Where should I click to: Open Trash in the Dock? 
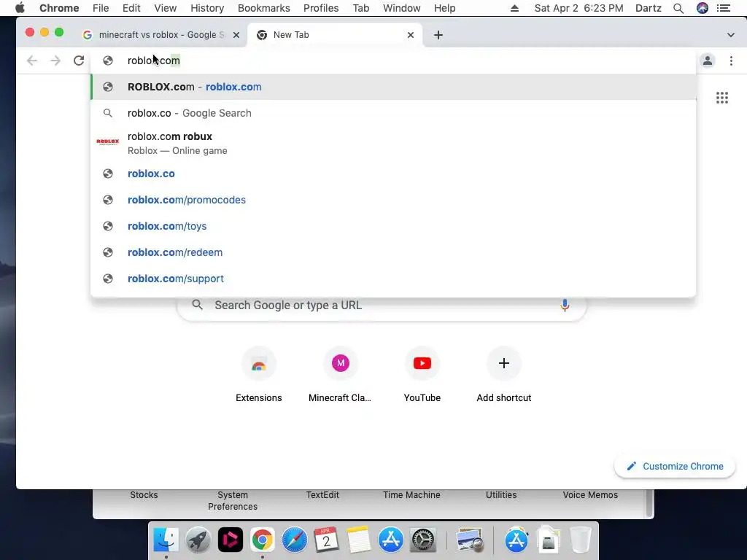coord(580,540)
